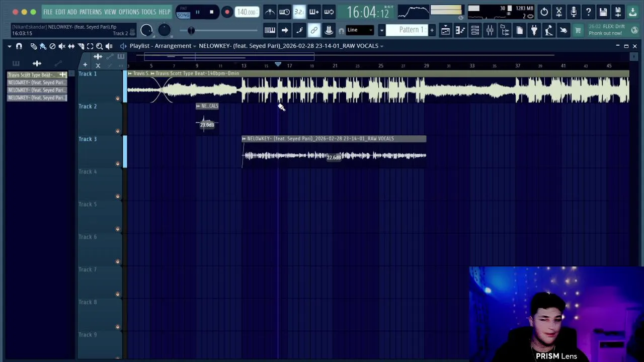Select the Slip tool
Image resolution: width=644 pixels, height=362 pixels.
(x=71, y=46)
